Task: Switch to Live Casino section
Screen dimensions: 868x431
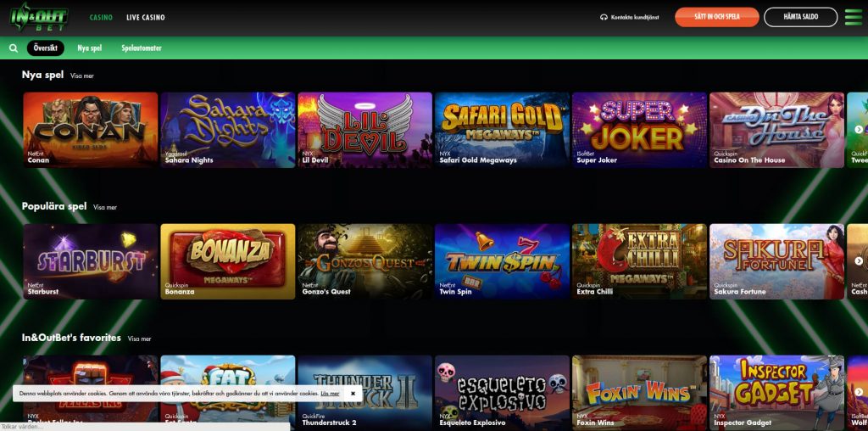Action: [x=146, y=17]
